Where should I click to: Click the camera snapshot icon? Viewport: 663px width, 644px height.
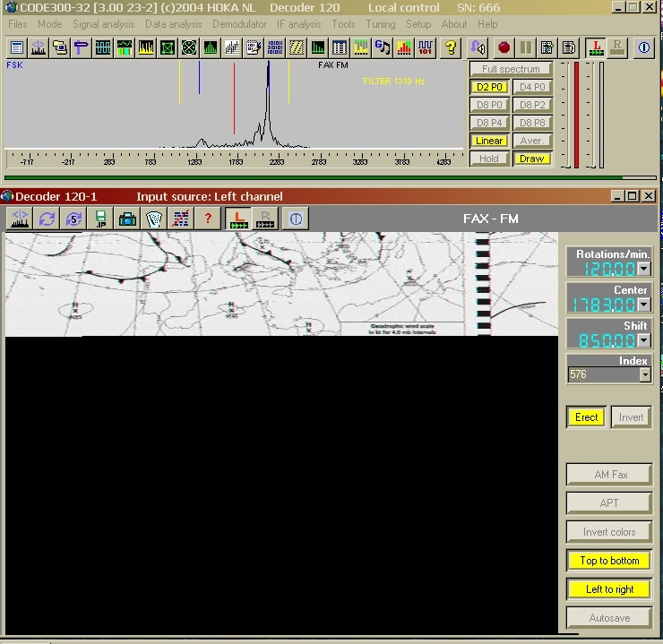127,219
